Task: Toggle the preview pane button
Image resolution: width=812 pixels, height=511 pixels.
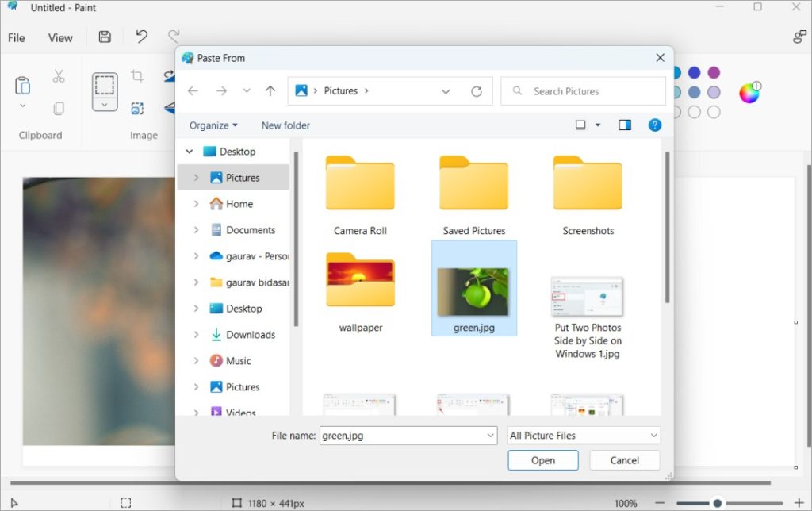Action: (625, 125)
